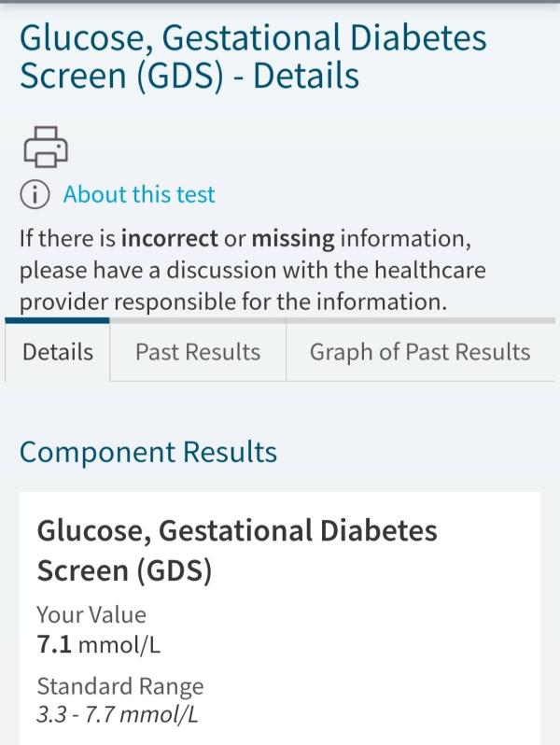The height and width of the screenshot is (745, 560).
Task: Click the healthcare provider disclaimer paragraph
Action: [x=252, y=270]
